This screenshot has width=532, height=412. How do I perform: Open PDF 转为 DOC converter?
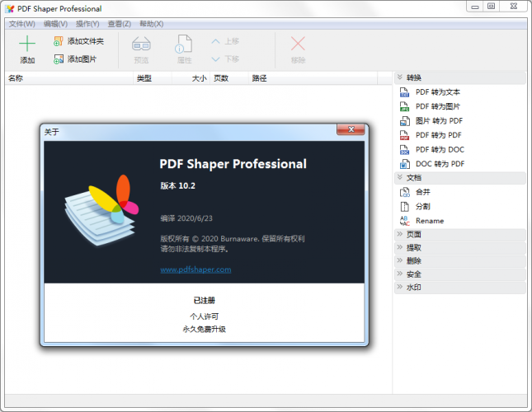pos(440,149)
